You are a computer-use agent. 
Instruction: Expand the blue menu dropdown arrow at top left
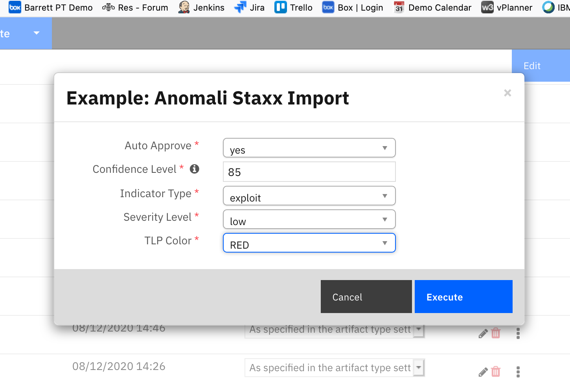coord(37,33)
